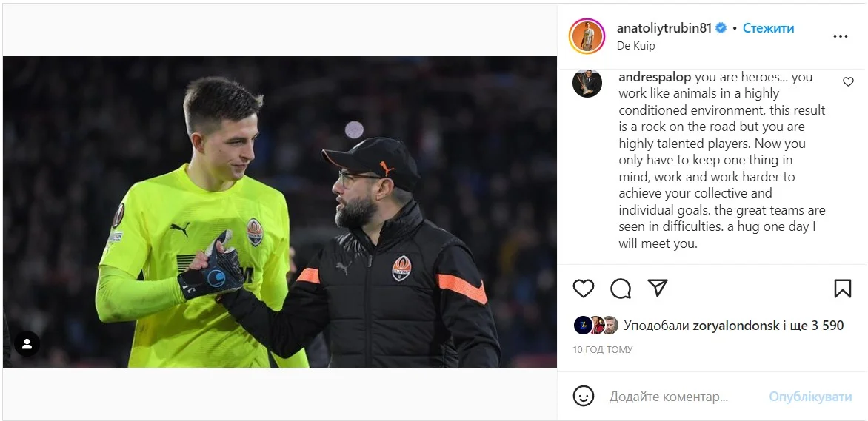The height and width of the screenshot is (421, 868).
Task: Open anatoliytrubin81 profile picture
Action: tap(587, 36)
